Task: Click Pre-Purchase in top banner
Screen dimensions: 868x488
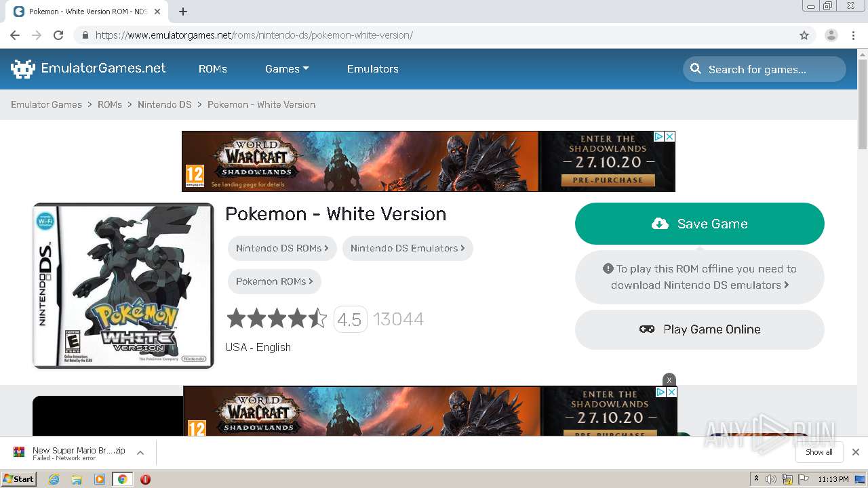Action: pyautogui.click(x=608, y=180)
